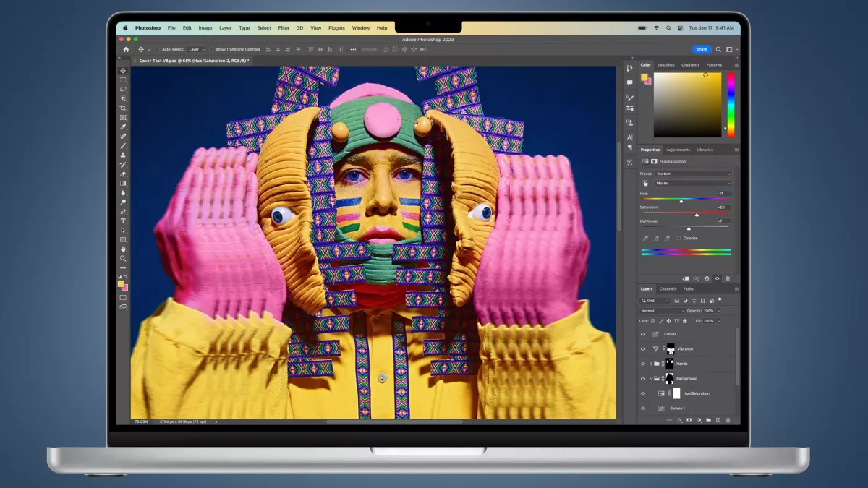Enable the Colorize checkbox

678,238
